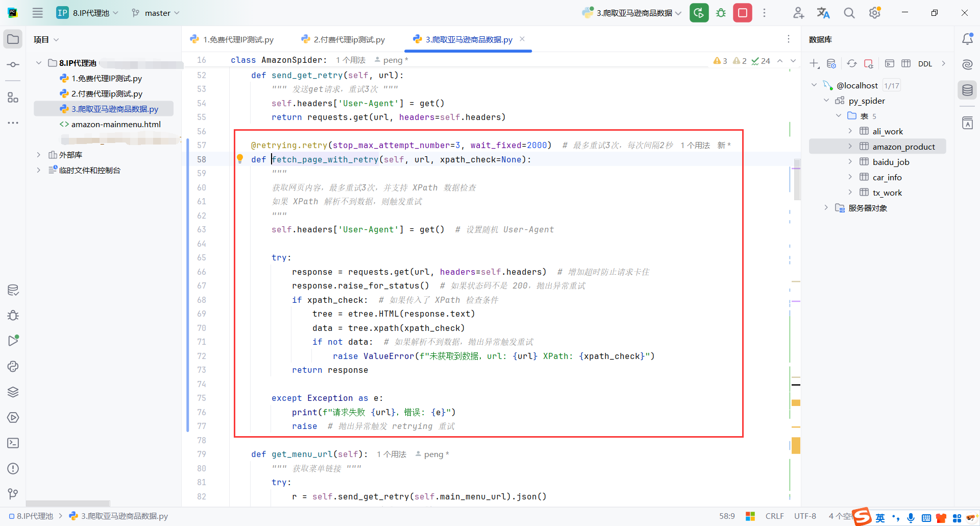Click the DDL button in database panel

pos(925,64)
